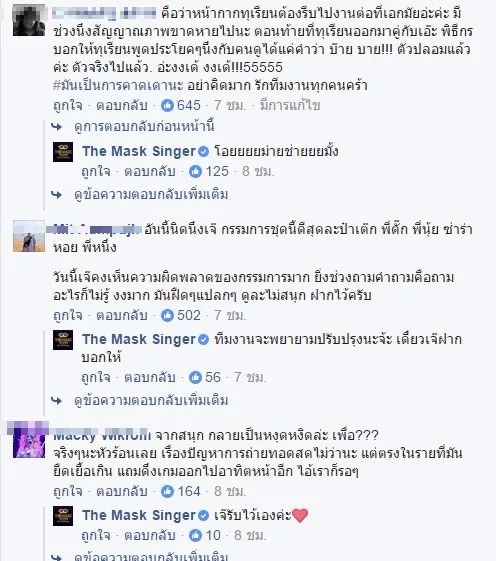
Task: Click the like thumb icon beside 56
Action: click(x=195, y=377)
